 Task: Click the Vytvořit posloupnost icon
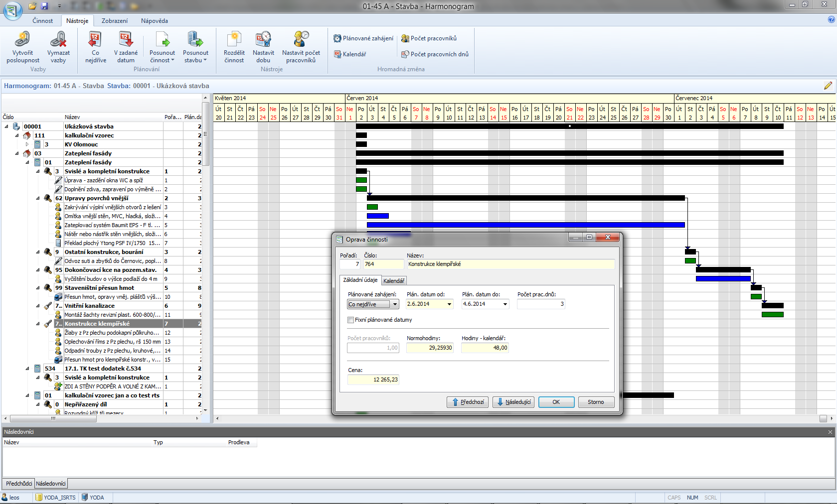click(22, 39)
